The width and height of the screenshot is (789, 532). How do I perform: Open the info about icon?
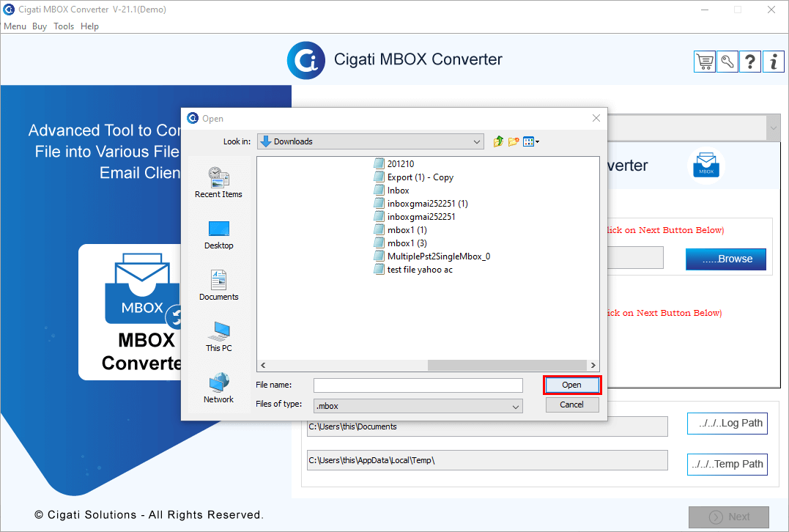coord(774,62)
